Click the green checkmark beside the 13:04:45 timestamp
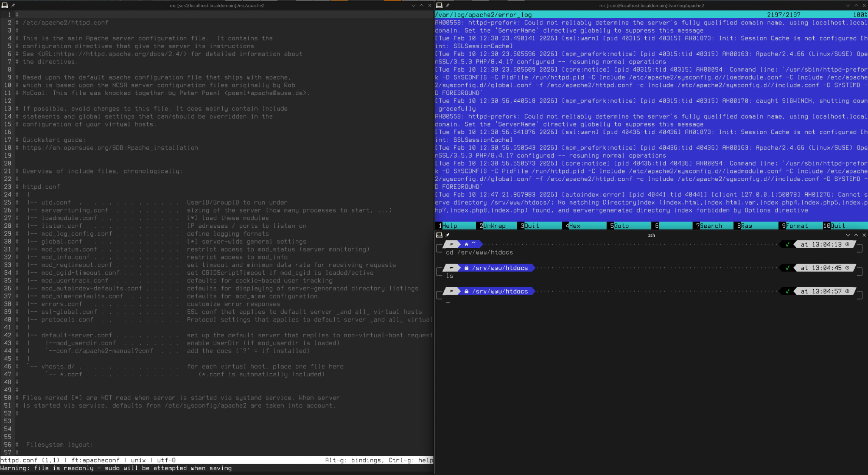The image size is (868, 475). point(787,268)
